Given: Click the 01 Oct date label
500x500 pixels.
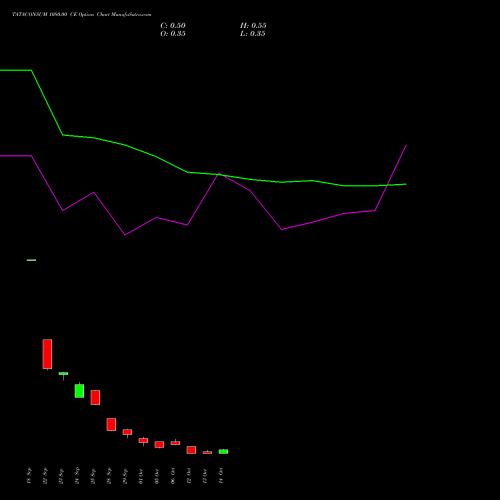Looking at the screenshot, I should (x=141, y=476).
